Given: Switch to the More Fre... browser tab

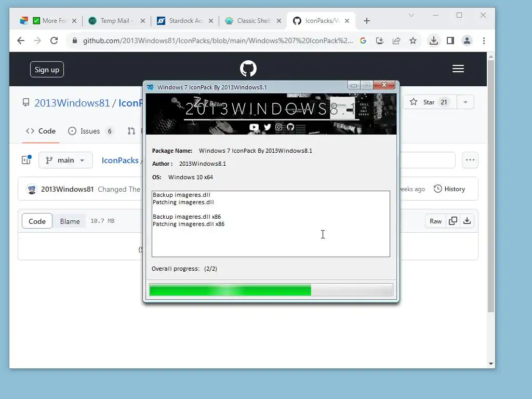Looking at the screenshot, I should point(49,21).
